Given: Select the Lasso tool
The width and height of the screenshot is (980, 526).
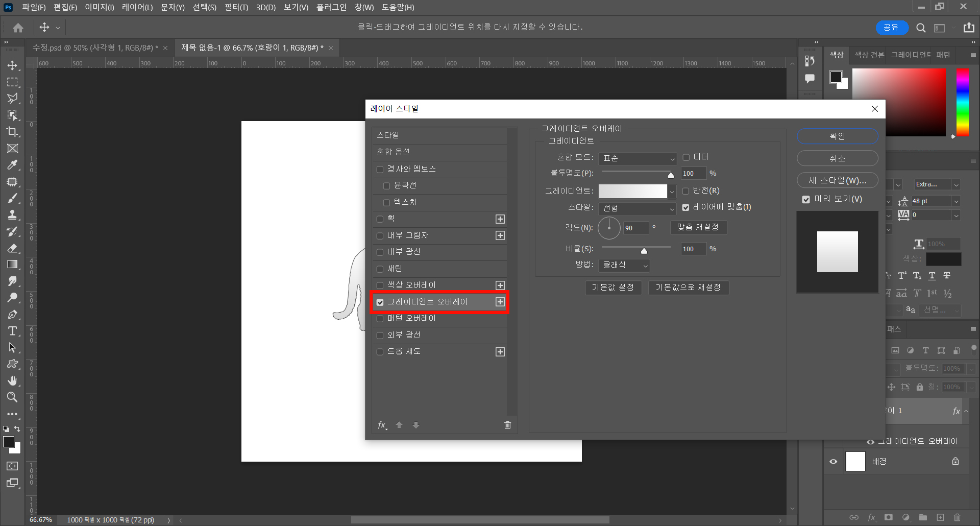Looking at the screenshot, I should pos(13,99).
